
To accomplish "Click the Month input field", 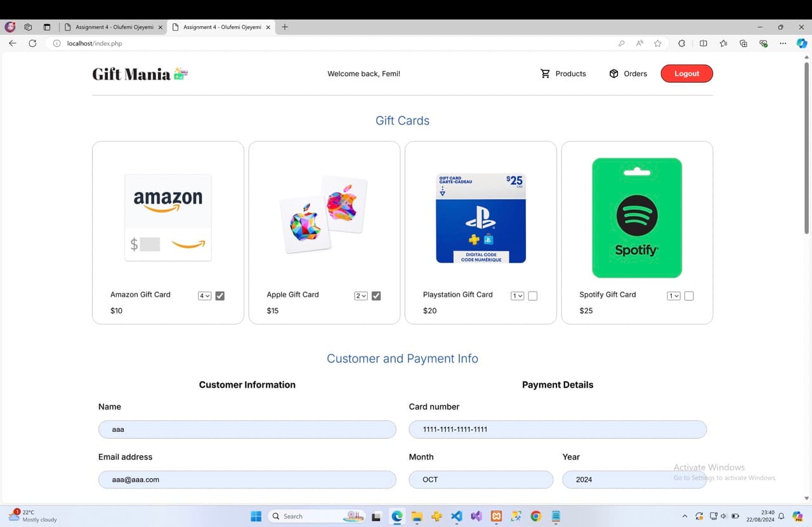I will (481, 479).
